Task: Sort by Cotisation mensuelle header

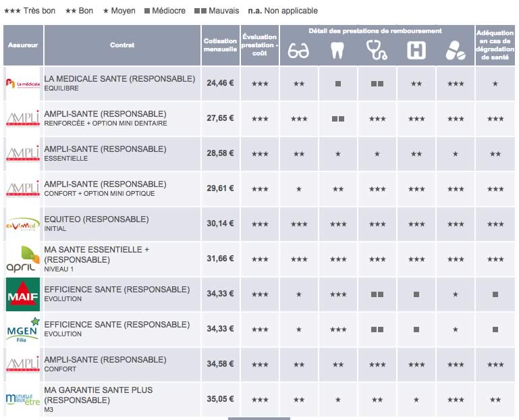Action: click(x=220, y=45)
